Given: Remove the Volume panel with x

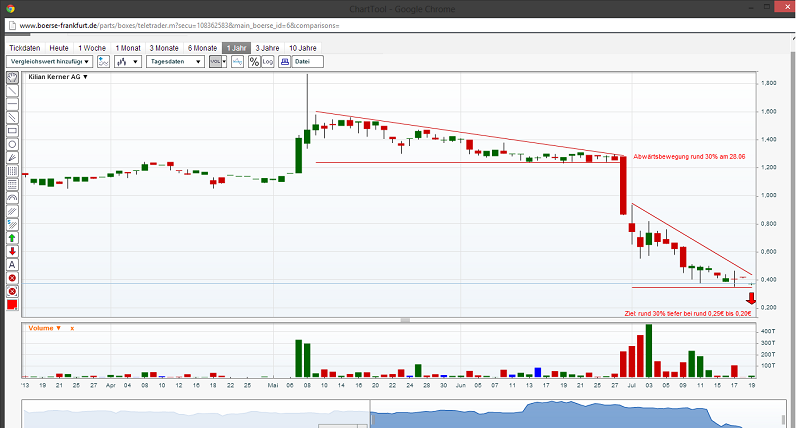Looking at the screenshot, I should click(x=72, y=328).
